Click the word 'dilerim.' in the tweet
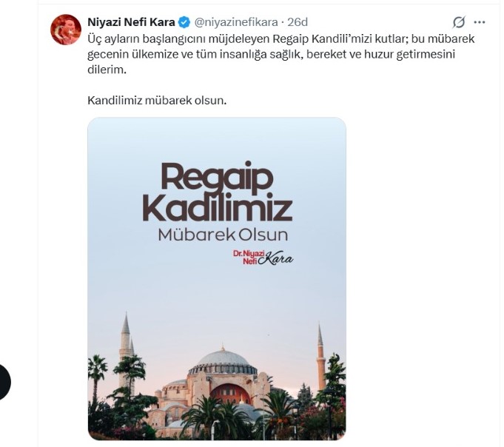 pyautogui.click(x=107, y=70)
